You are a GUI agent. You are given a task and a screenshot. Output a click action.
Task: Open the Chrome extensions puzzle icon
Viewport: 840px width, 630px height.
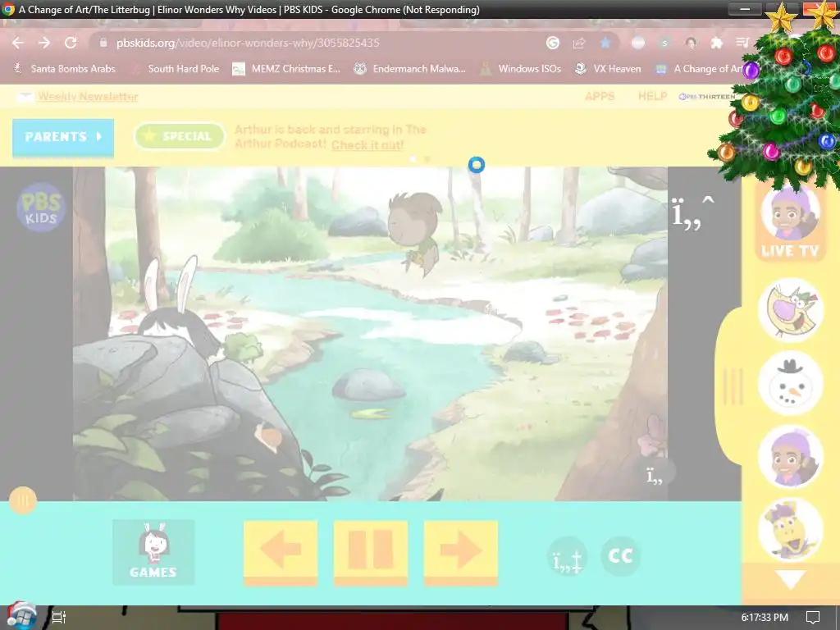(x=716, y=43)
